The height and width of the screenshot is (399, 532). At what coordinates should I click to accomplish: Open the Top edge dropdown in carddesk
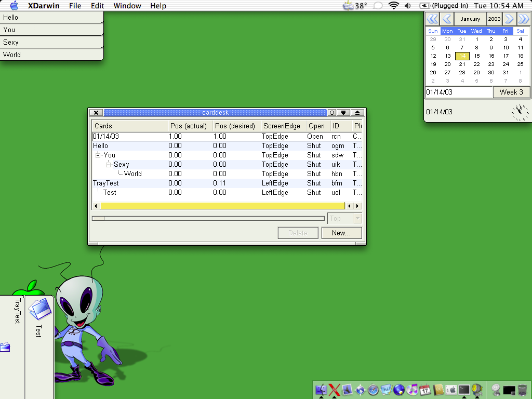click(x=345, y=219)
